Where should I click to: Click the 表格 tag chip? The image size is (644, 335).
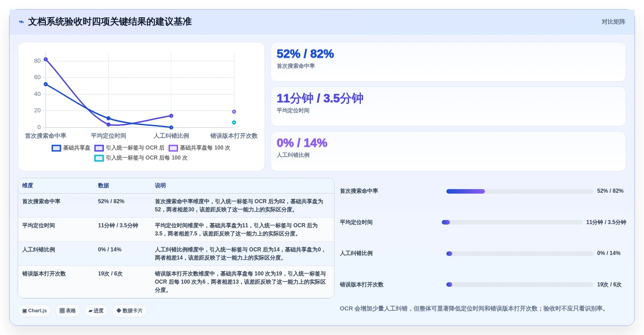coord(68,311)
